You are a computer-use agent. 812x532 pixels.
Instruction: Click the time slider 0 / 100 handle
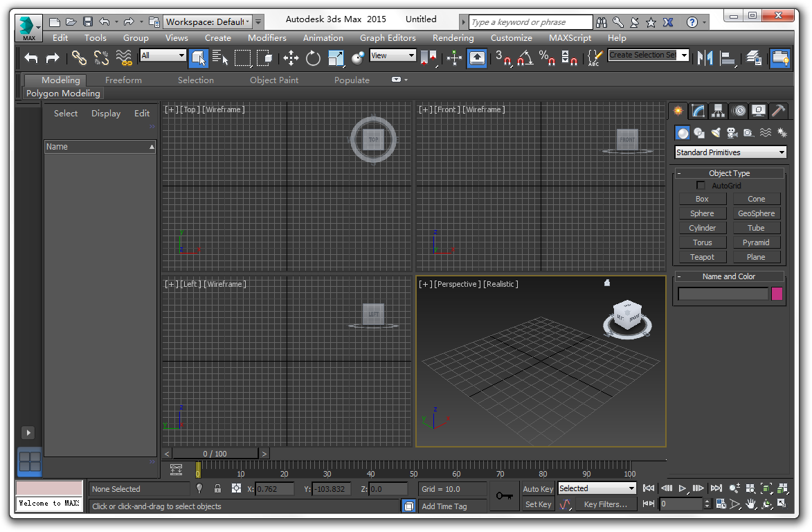point(215,454)
